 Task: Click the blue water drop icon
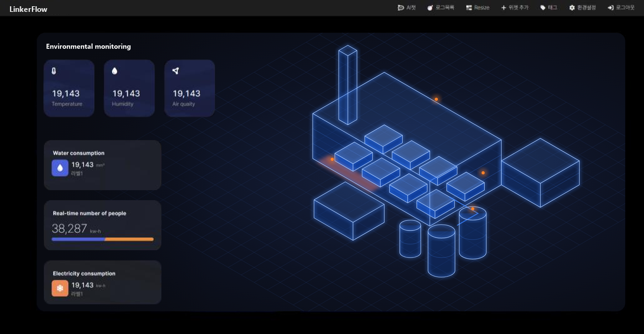[60, 168]
